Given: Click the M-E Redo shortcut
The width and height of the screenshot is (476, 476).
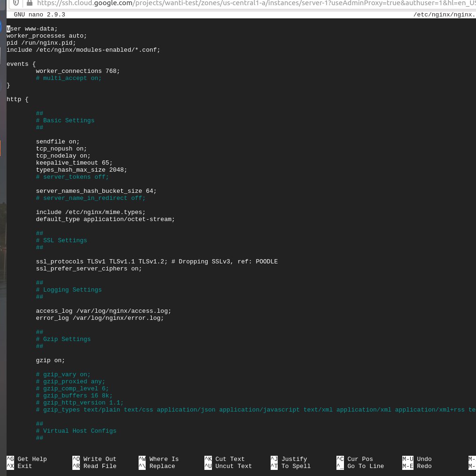Looking at the screenshot, I should (x=417, y=466).
